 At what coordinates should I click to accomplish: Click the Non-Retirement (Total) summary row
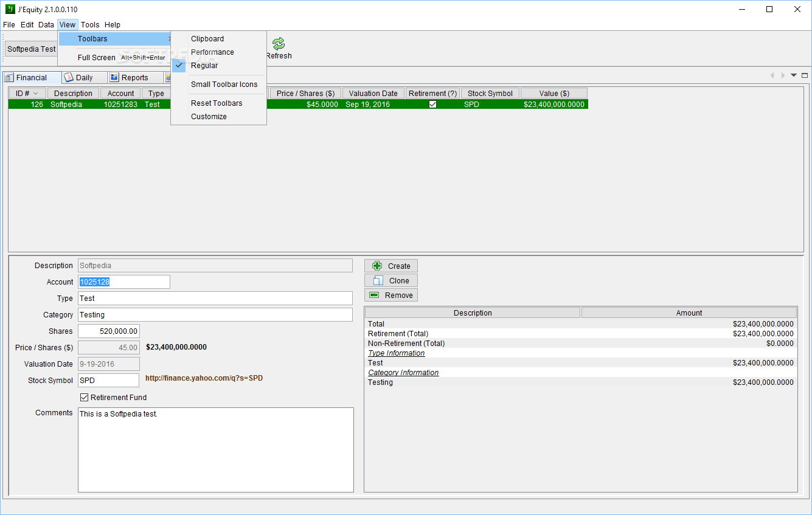581,343
